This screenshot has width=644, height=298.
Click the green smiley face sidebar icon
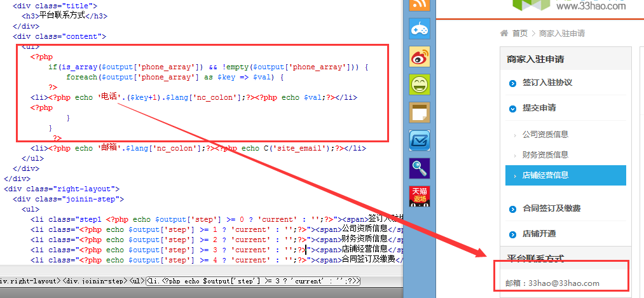pyautogui.click(x=420, y=85)
